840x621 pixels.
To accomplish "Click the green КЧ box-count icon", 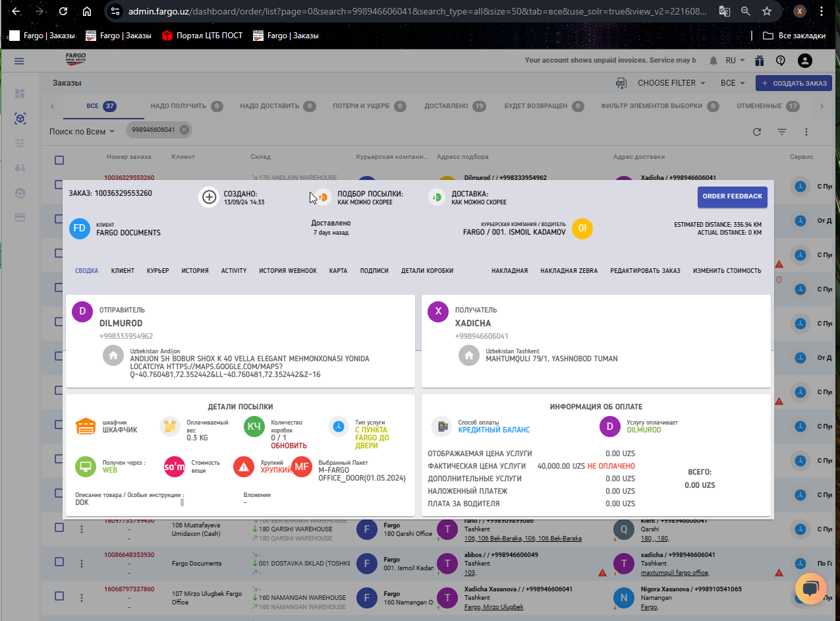I will 254,427.
